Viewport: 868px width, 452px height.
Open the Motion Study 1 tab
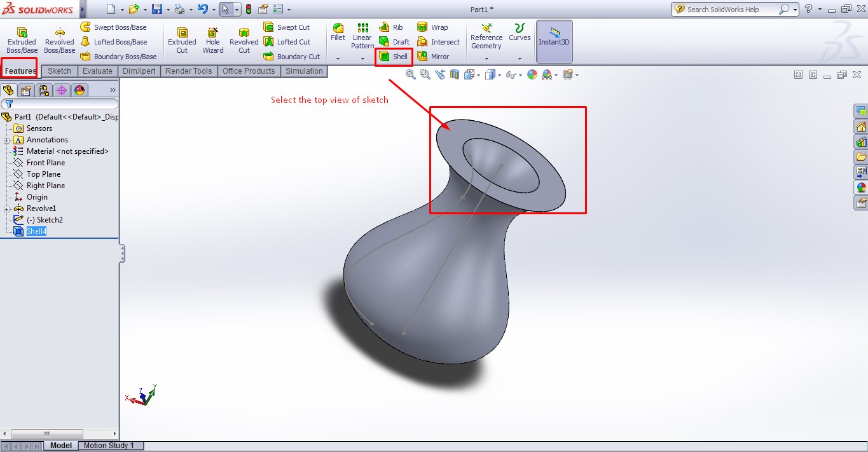coord(109,446)
